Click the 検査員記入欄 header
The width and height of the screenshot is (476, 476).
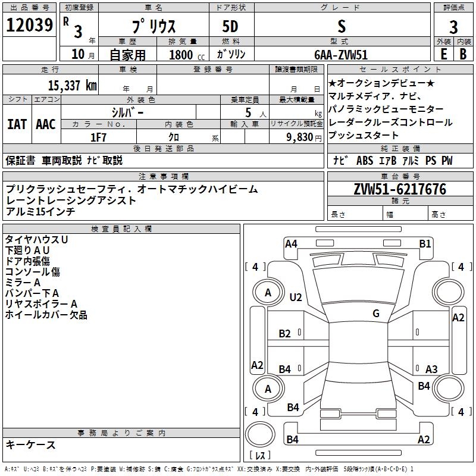(x=121, y=229)
